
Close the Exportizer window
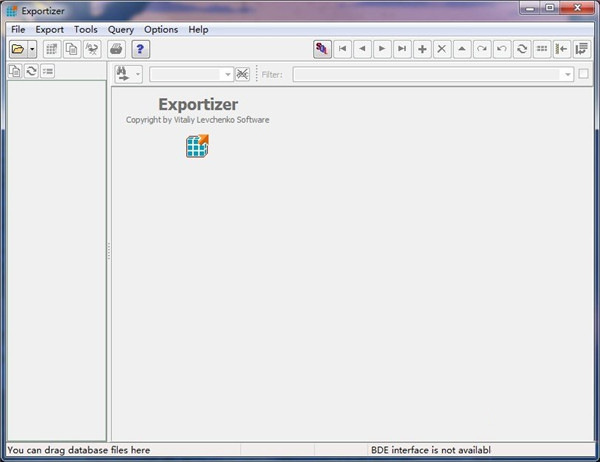[x=577, y=8]
